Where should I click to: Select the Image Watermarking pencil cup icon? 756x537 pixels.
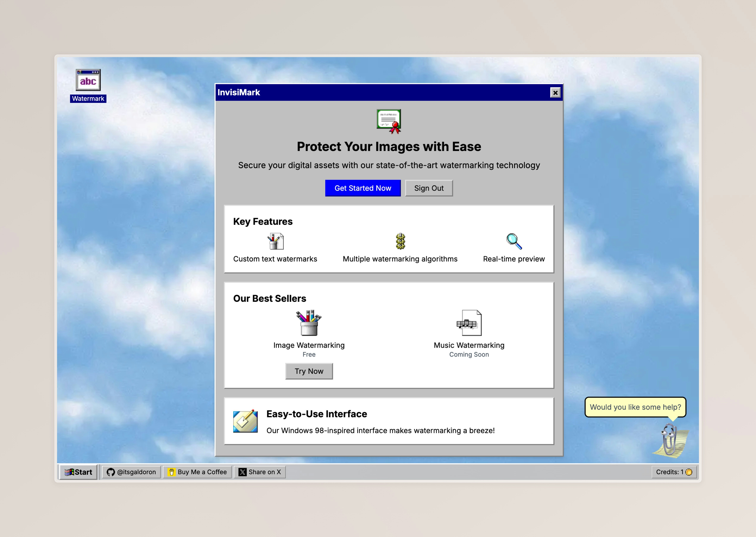click(309, 323)
